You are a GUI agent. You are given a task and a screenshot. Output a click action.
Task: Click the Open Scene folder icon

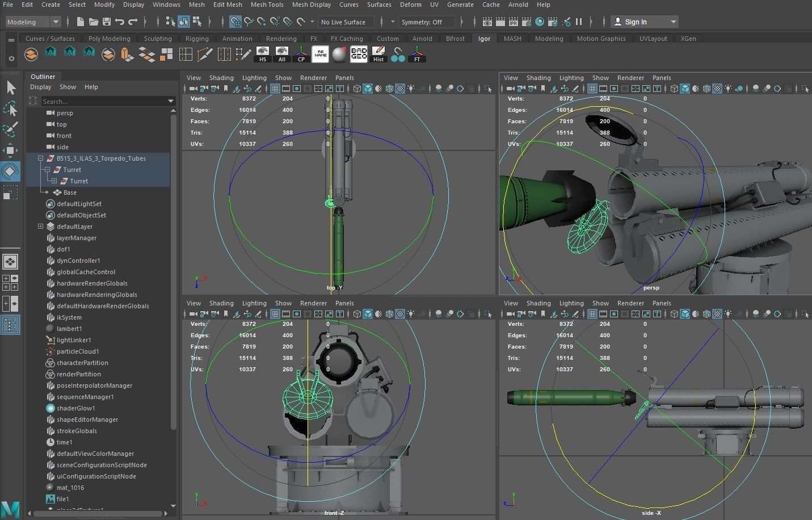click(x=94, y=22)
